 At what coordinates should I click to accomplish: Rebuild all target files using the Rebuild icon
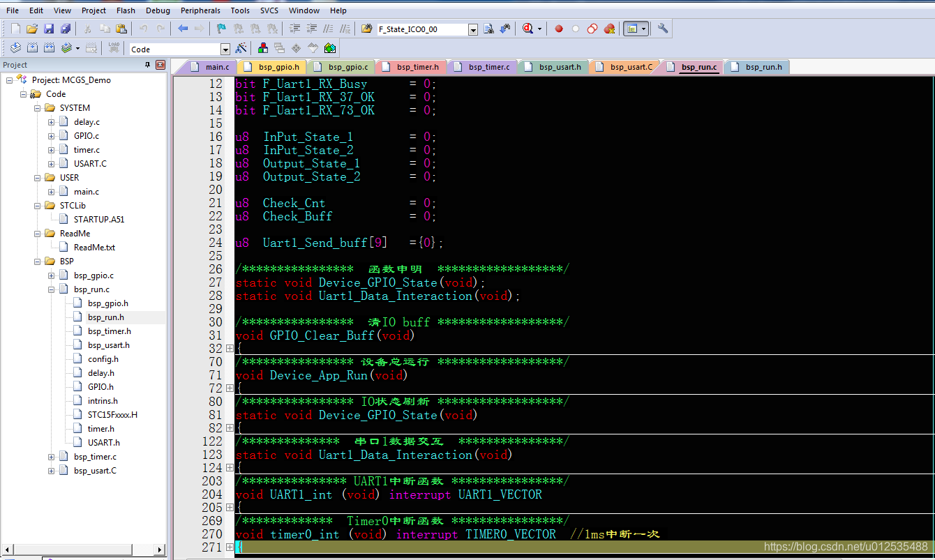pyautogui.click(x=49, y=48)
